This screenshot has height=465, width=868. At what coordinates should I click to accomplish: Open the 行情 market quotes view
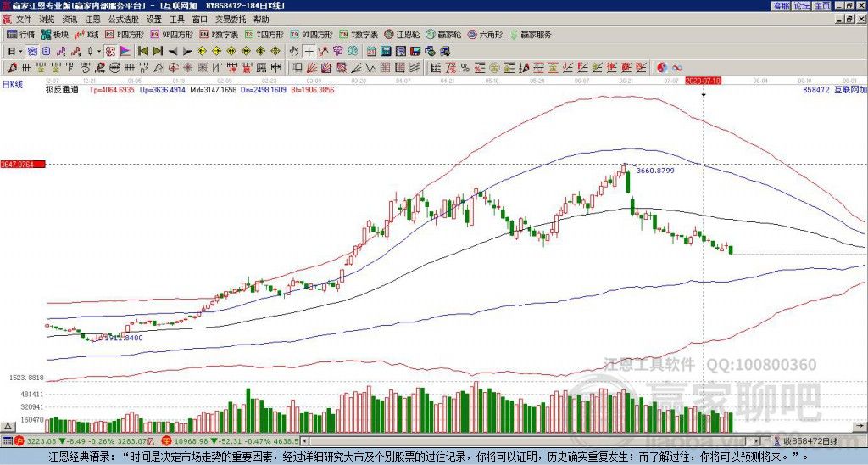coord(21,35)
